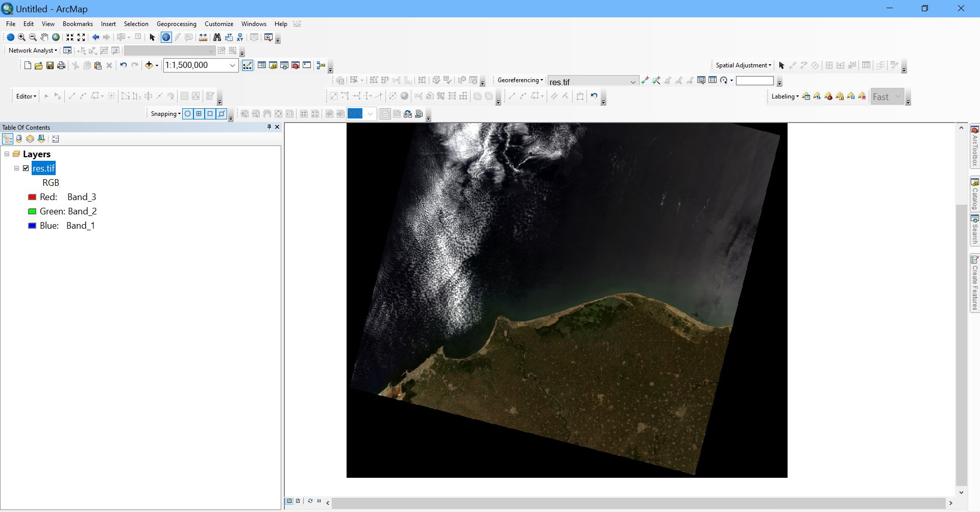The image size is (980, 512).
Task: Open the Search side tab
Action: tap(974, 230)
